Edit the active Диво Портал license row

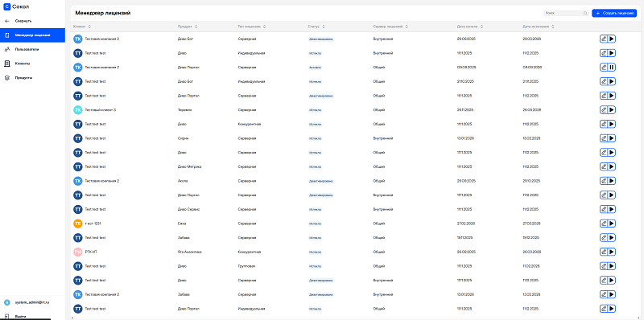click(x=603, y=68)
